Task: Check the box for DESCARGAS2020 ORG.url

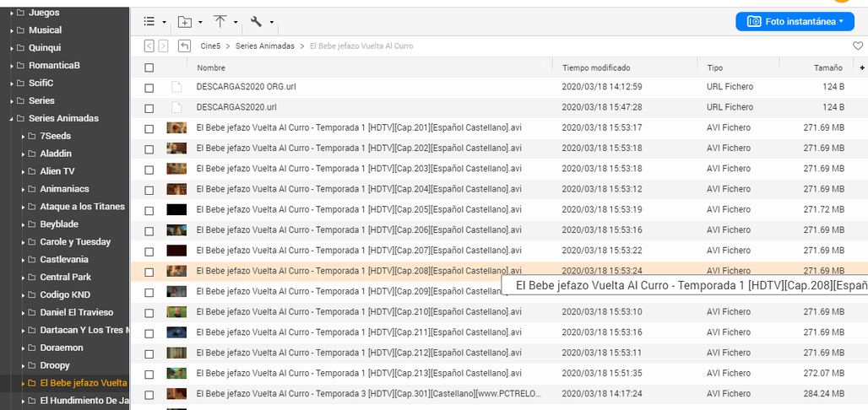Action: [x=149, y=88]
